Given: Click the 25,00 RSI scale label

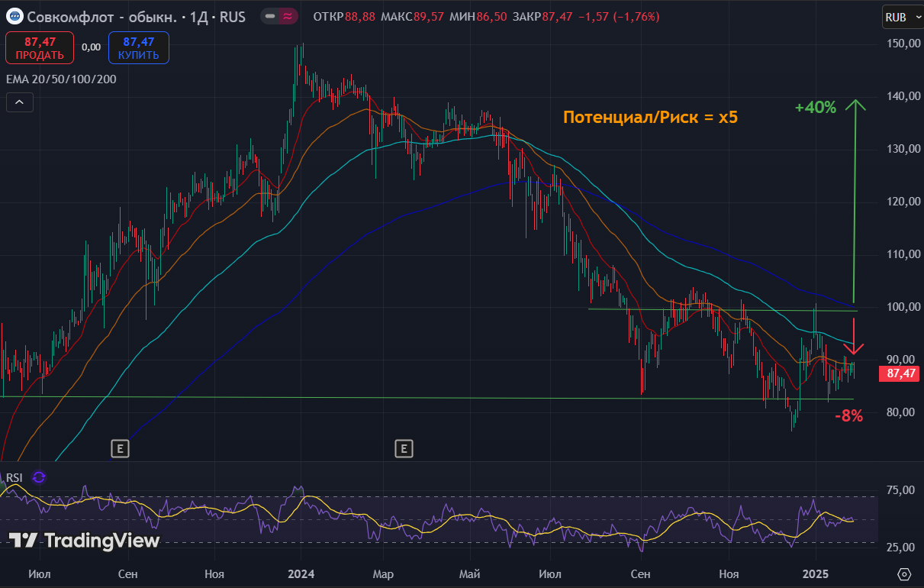Looking at the screenshot, I should (x=900, y=548).
